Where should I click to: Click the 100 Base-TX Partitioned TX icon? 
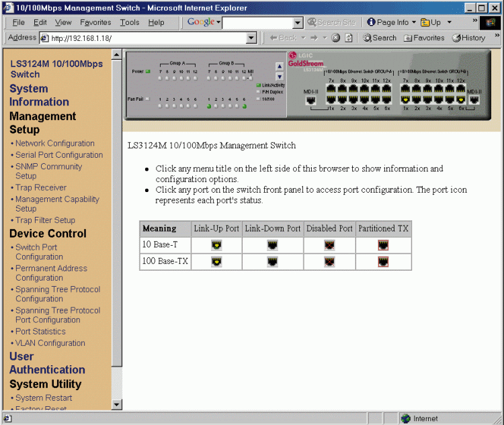[383, 261]
